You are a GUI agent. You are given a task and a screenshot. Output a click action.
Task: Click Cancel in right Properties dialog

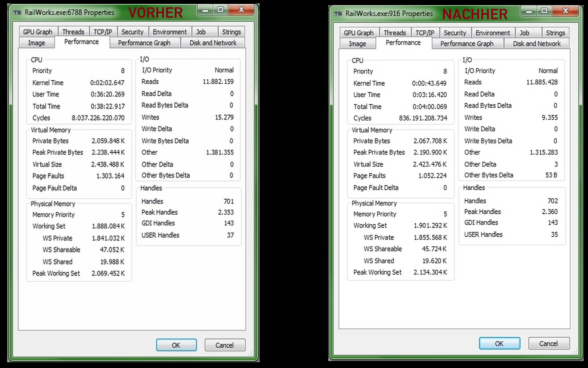[548, 343]
